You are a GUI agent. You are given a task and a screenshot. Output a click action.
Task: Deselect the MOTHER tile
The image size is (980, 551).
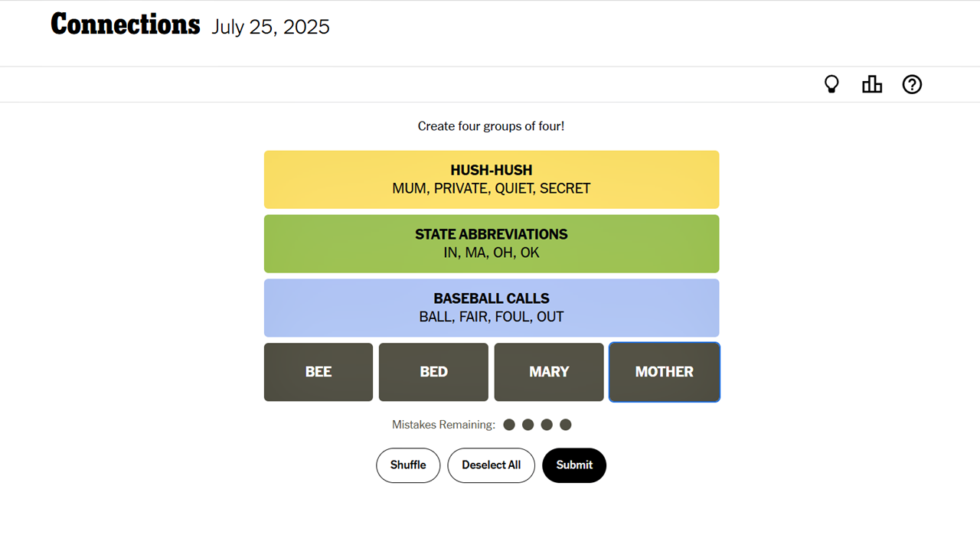[x=664, y=372]
